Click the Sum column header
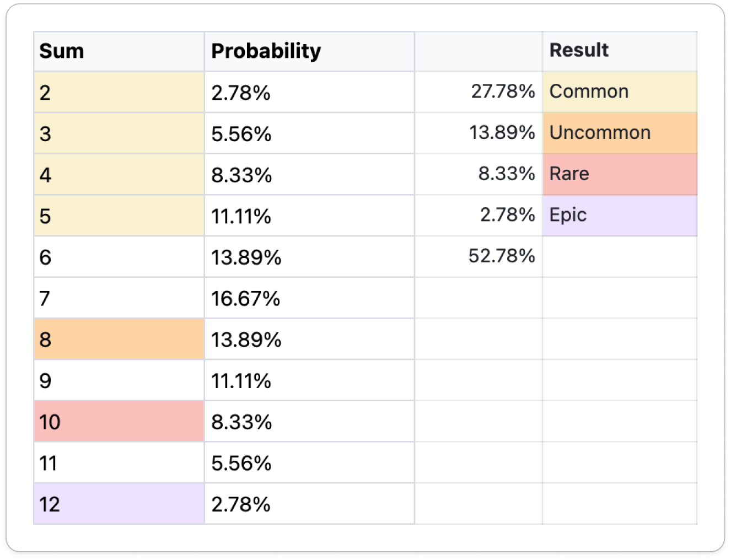731x560 pixels. coord(119,51)
